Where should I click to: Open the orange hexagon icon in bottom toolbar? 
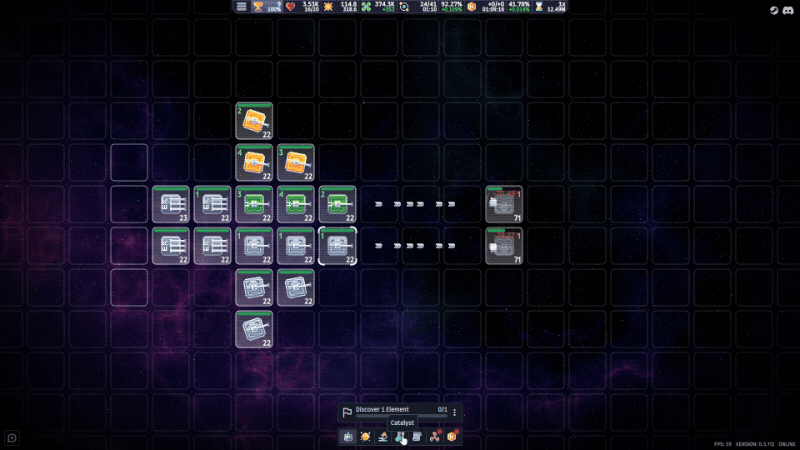click(x=452, y=437)
